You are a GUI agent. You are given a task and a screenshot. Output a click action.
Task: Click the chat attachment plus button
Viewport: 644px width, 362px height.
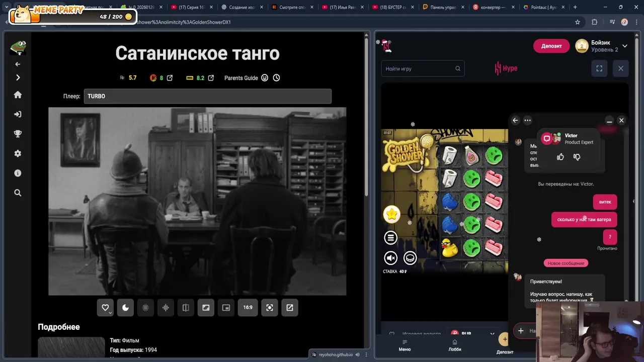tap(521, 330)
